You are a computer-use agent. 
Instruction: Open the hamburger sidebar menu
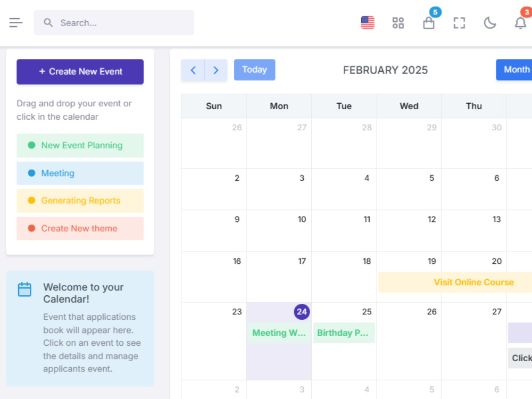click(15, 23)
